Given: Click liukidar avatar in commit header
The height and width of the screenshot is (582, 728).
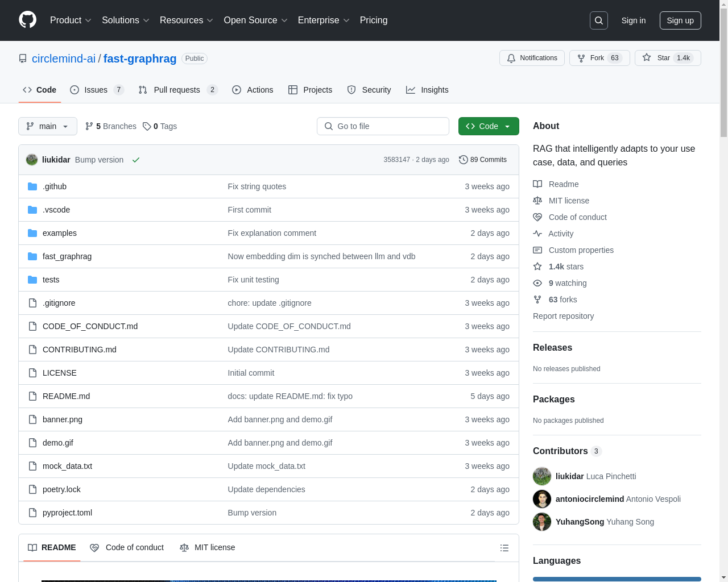Looking at the screenshot, I should (x=32, y=160).
